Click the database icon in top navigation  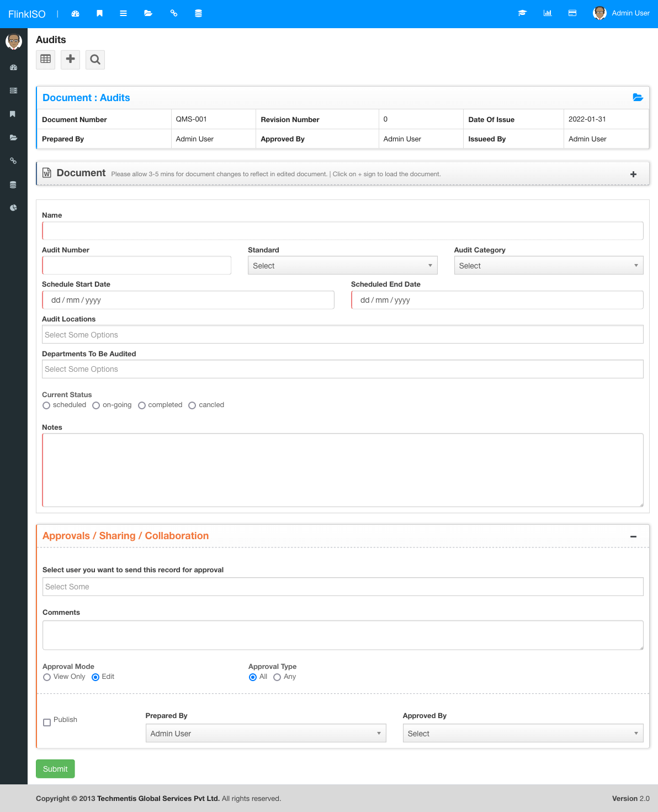(198, 13)
